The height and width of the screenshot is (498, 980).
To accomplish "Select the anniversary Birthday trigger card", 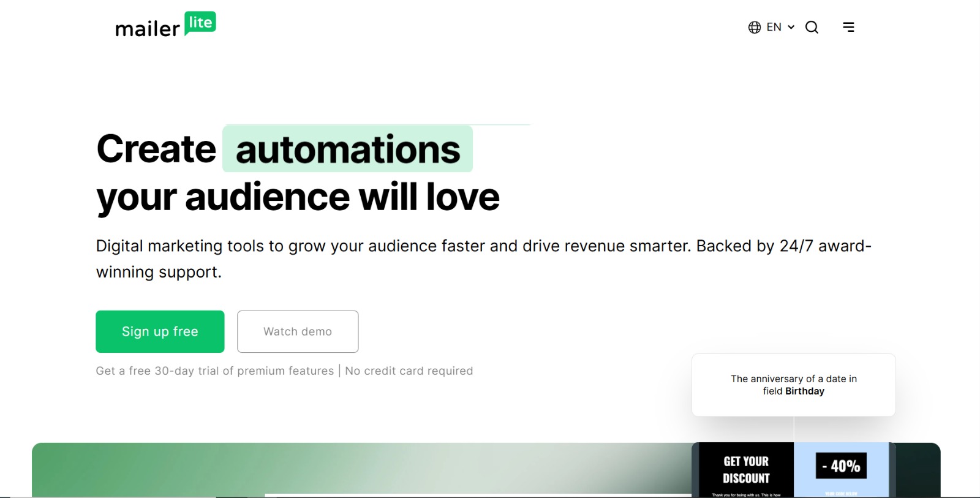I will [x=793, y=385].
